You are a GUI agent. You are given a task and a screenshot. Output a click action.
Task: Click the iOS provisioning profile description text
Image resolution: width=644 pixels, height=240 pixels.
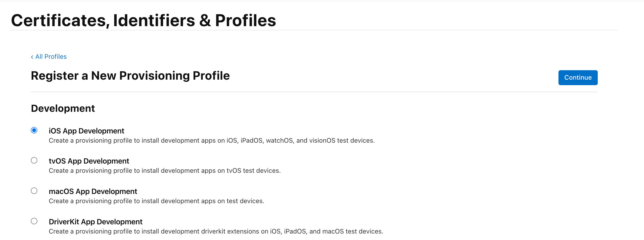(212, 141)
